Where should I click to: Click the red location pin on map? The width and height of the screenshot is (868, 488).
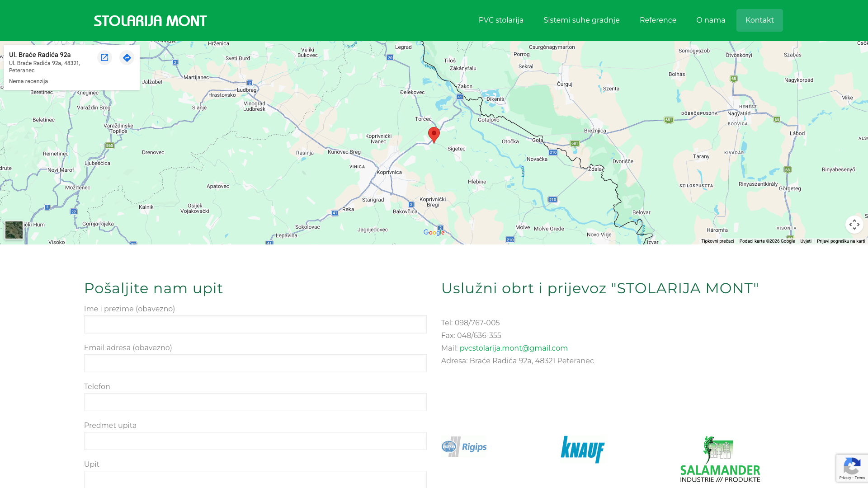coord(434,135)
